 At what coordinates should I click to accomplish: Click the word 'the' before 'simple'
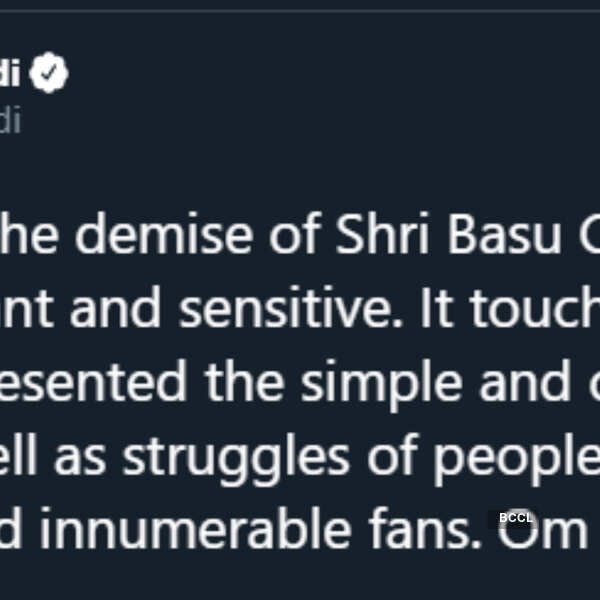245,381
